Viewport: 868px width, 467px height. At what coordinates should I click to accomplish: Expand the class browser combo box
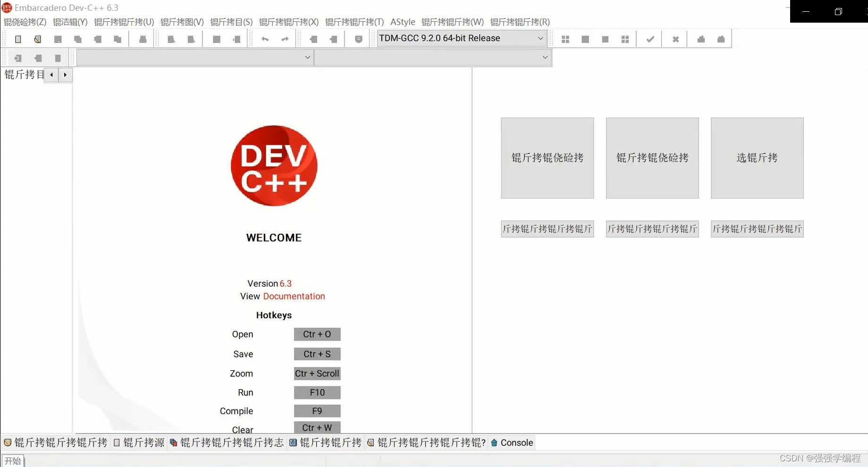tap(307, 57)
